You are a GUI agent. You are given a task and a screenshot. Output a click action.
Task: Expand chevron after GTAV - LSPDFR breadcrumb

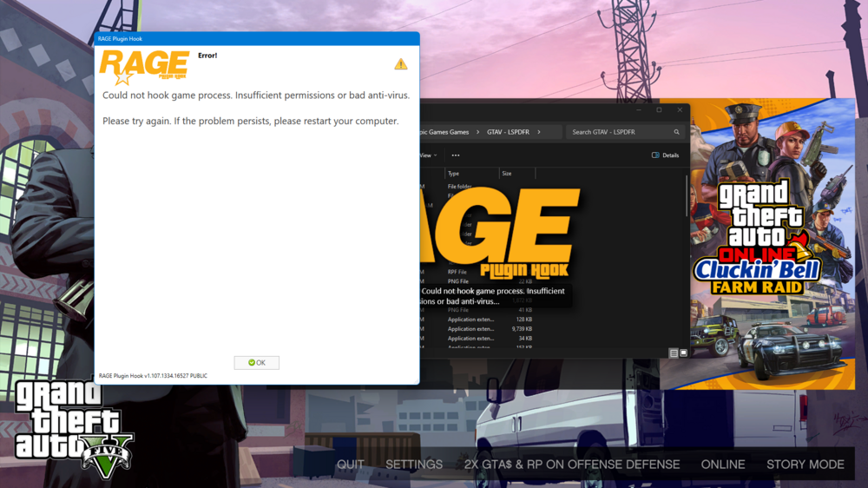pyautogui.click(x=539, y=132)
